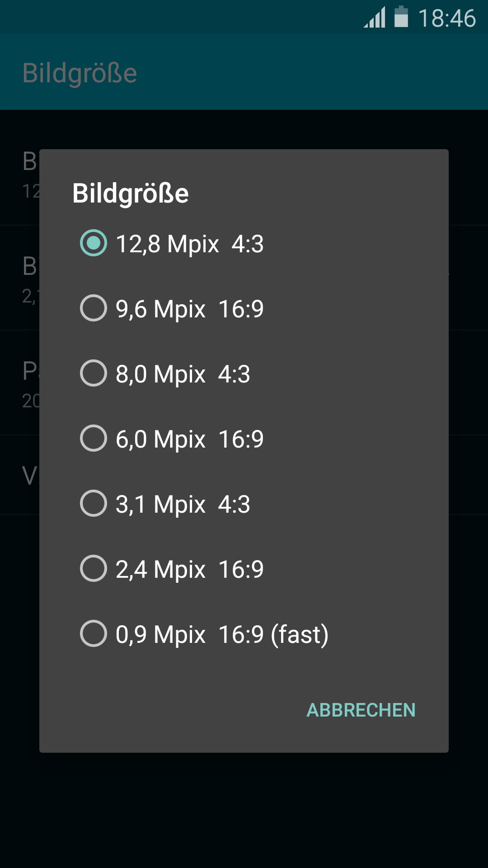This screenshot has width=488, height=868.
Task: Choose the 9,6 Mpix 16:9 radio circle
Action: (x=94, y=308)
